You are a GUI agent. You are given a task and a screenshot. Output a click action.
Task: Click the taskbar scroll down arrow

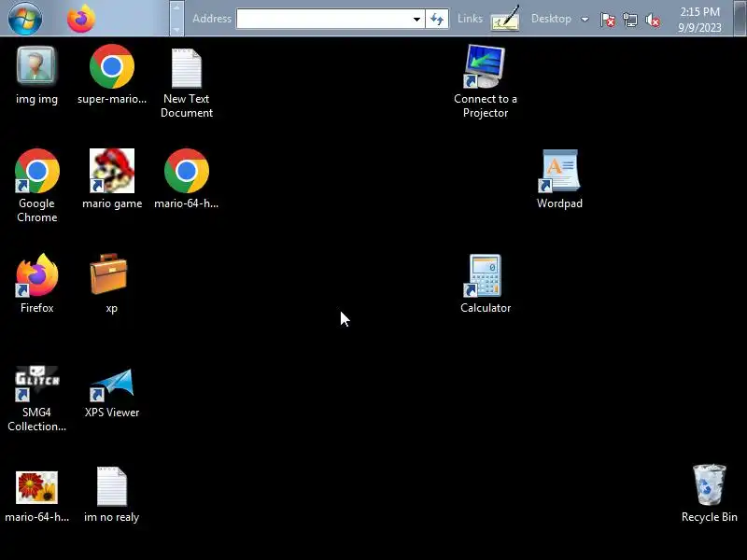pos(176,29)
